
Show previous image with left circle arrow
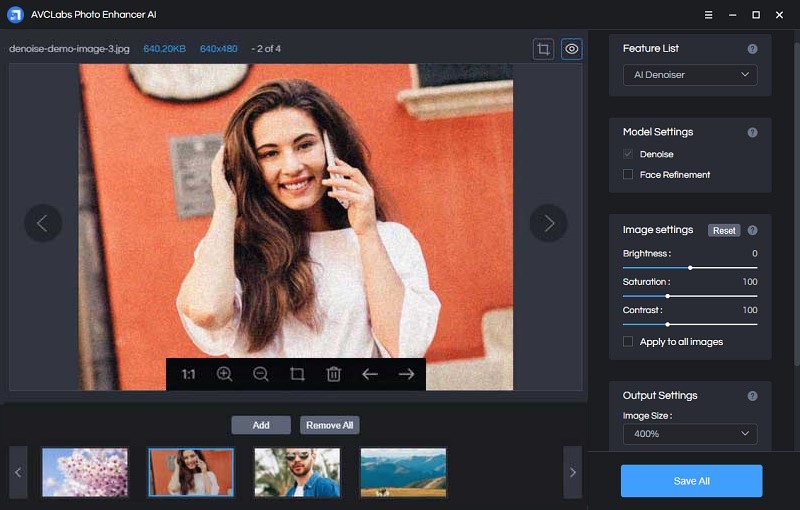pos(43,223)
